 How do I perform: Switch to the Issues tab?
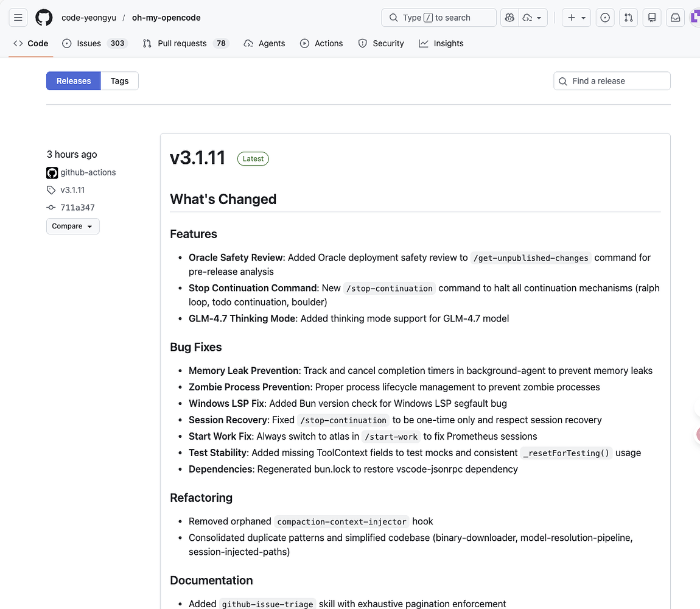(94, 43)
